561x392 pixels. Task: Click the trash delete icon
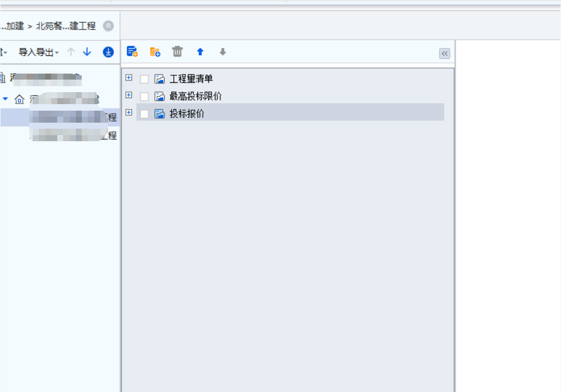177,51
